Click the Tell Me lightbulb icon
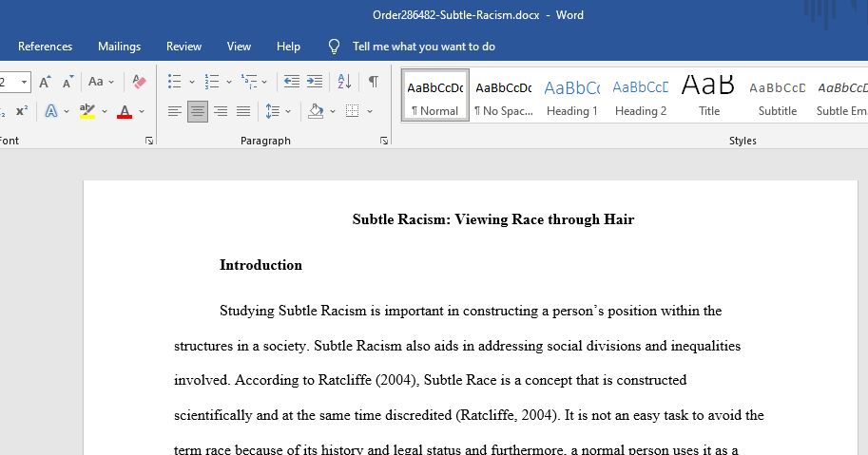 (x=334, y=47)
